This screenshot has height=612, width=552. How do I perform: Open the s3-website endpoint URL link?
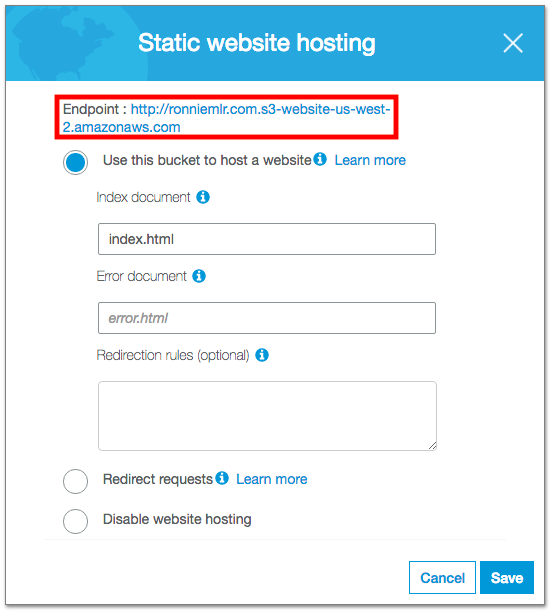click(x=226, y=118)
